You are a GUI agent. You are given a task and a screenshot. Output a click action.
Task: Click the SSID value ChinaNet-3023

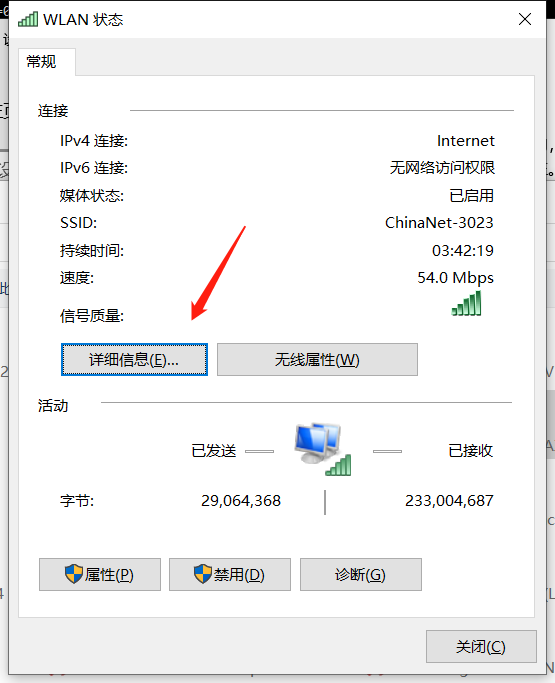(x=439, y=223)
